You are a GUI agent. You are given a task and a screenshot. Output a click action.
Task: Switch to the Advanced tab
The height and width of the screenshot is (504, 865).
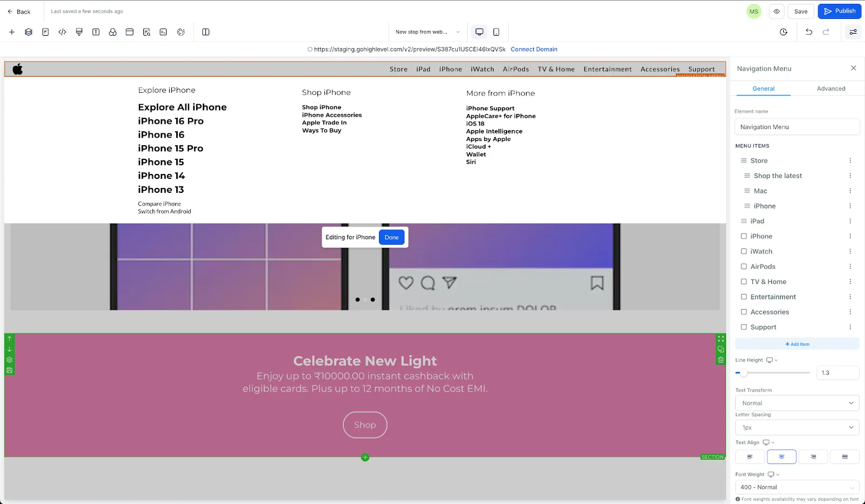pos(831,89)
